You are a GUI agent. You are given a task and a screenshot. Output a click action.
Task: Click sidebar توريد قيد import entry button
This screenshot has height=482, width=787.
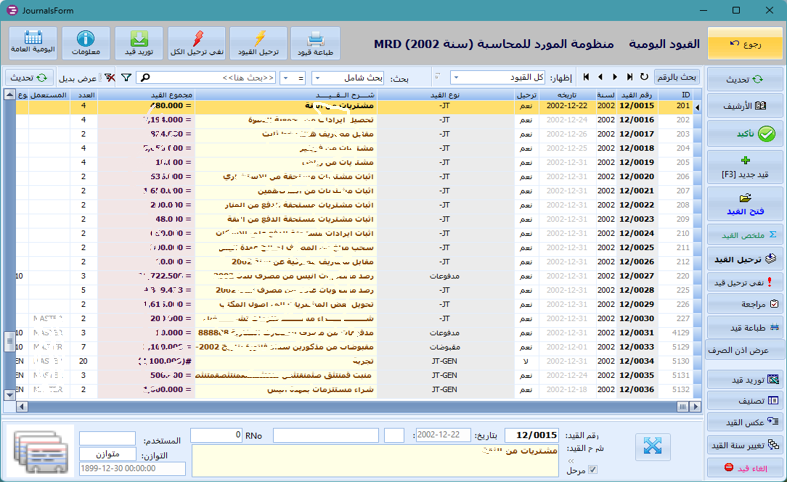point(745,380)
